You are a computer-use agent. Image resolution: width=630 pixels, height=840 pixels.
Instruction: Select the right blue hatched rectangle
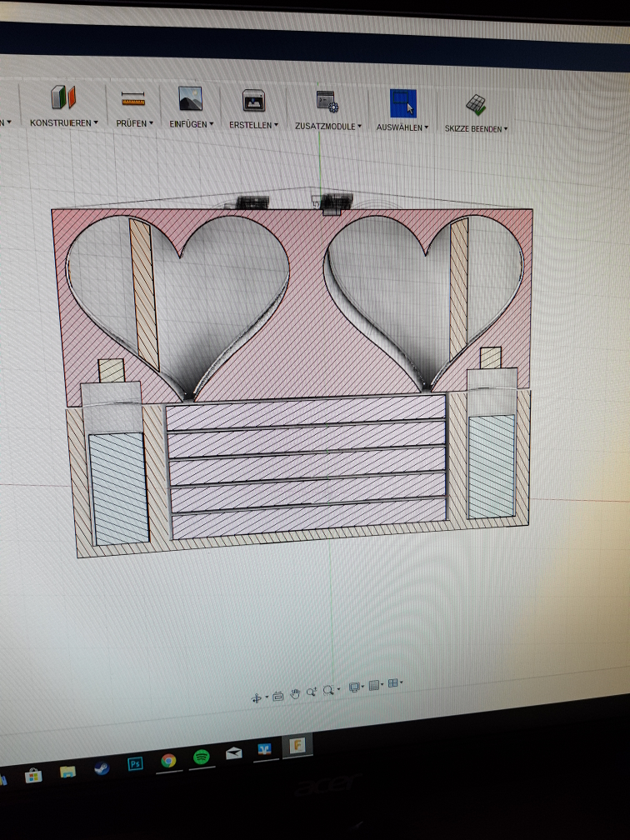coord(492,467)
